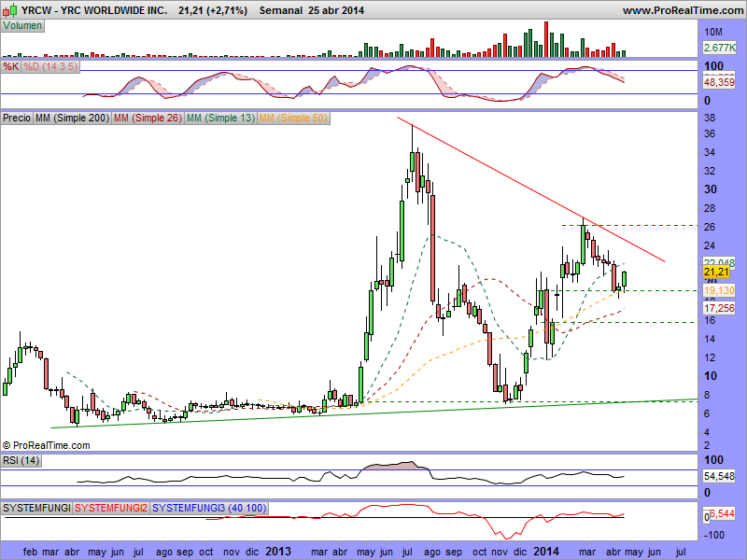The image size is (747, 560).
Task: Open the RSI (14) indicator label
Action: (21, 460)
